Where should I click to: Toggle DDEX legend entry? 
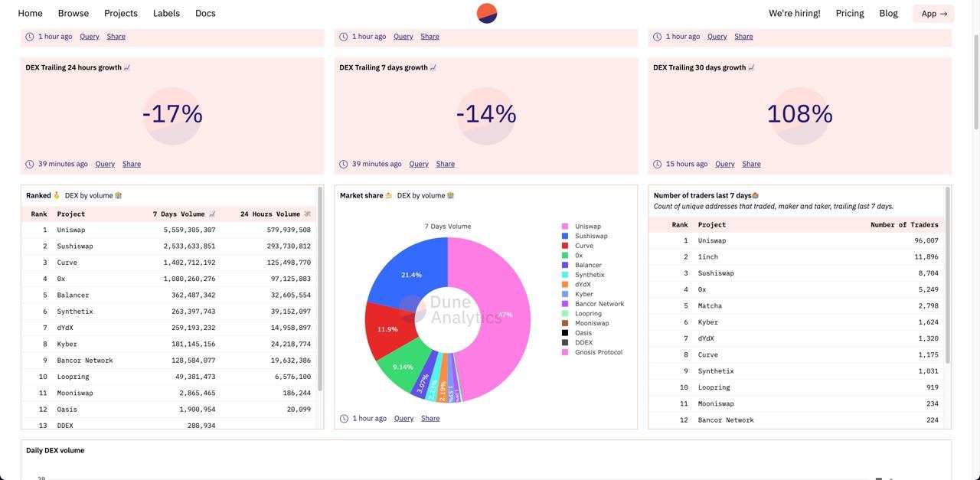[x=578, y=343]
